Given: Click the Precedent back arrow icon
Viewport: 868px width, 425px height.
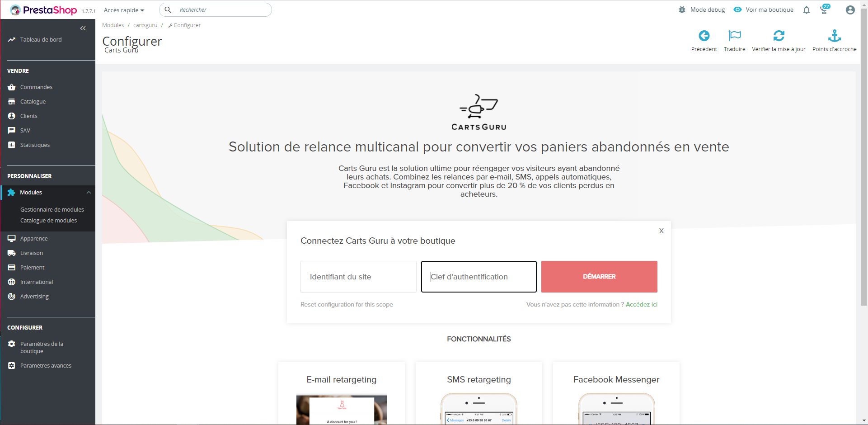Looking at the screenshot, I should 704,36.
